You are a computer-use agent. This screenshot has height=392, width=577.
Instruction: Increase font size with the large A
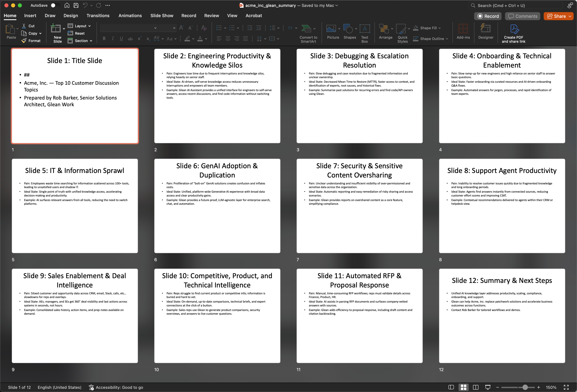coord(182,28)
